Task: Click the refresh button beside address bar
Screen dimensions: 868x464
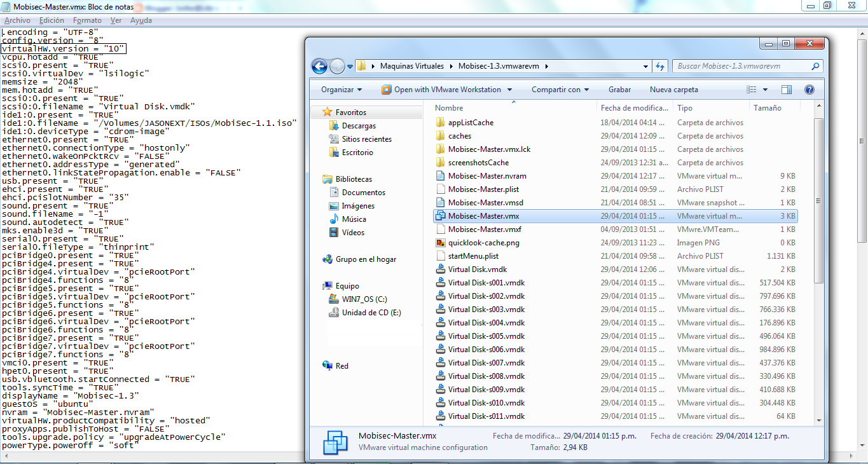Action: 660,66
